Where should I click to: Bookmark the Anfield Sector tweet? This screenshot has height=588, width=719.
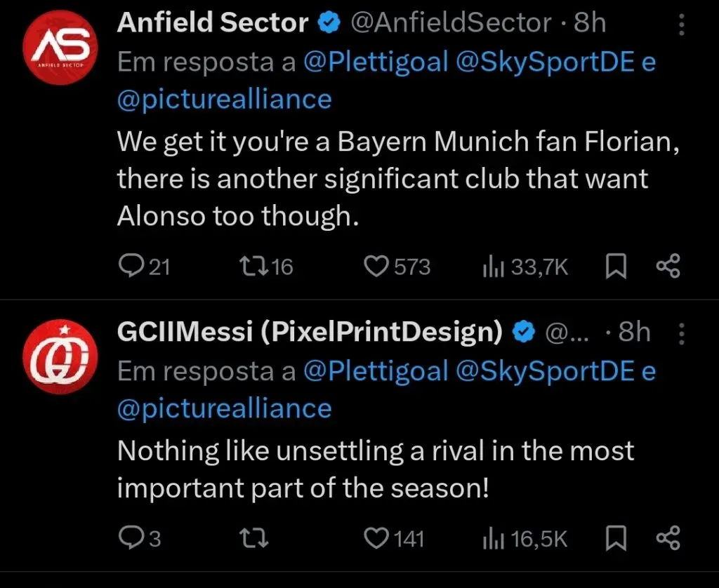click(615, 267)
